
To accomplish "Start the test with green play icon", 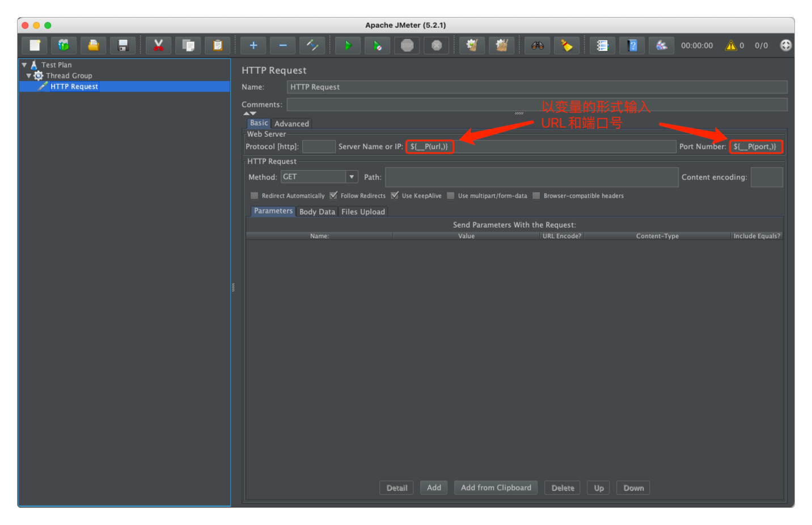I will tap(348, 45).
